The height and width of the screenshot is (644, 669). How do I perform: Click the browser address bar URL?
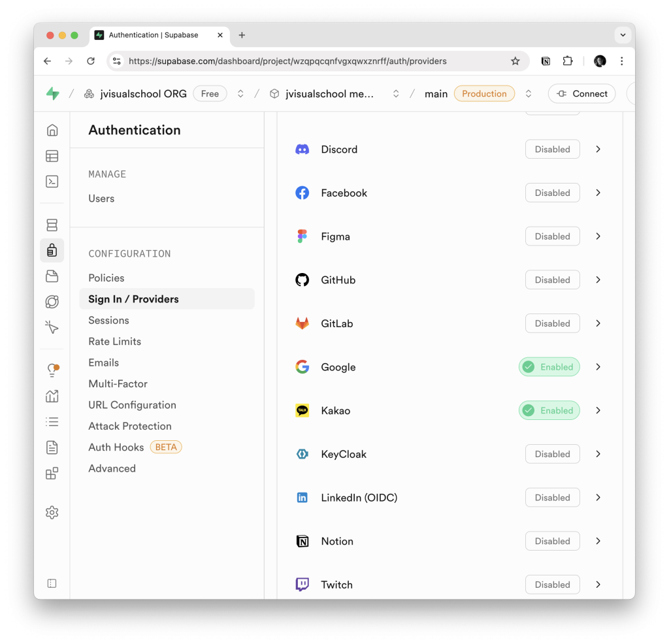tap(287, 61)
